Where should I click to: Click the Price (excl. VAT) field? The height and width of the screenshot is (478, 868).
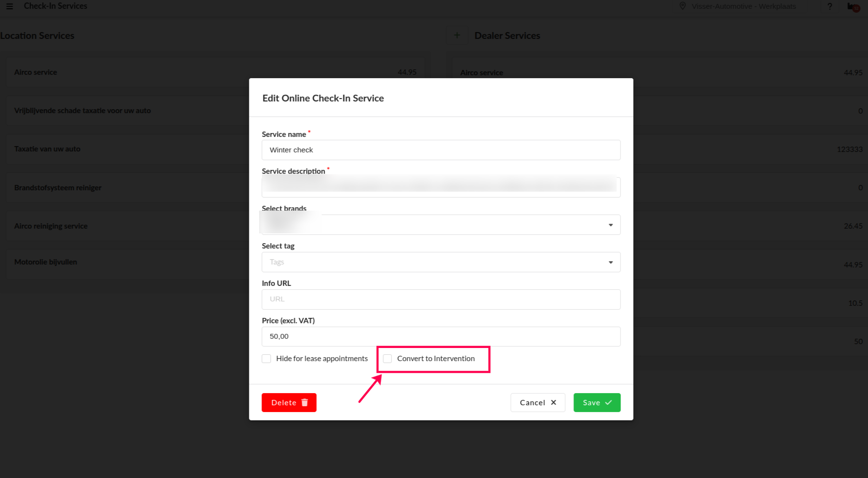click(441, 336)
